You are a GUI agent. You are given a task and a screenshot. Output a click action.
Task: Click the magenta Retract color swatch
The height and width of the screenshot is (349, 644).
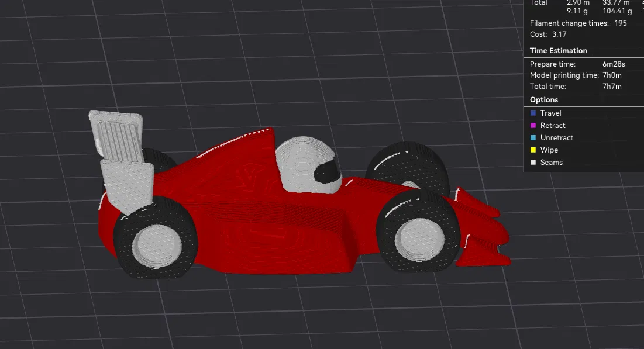click(534, 125)
